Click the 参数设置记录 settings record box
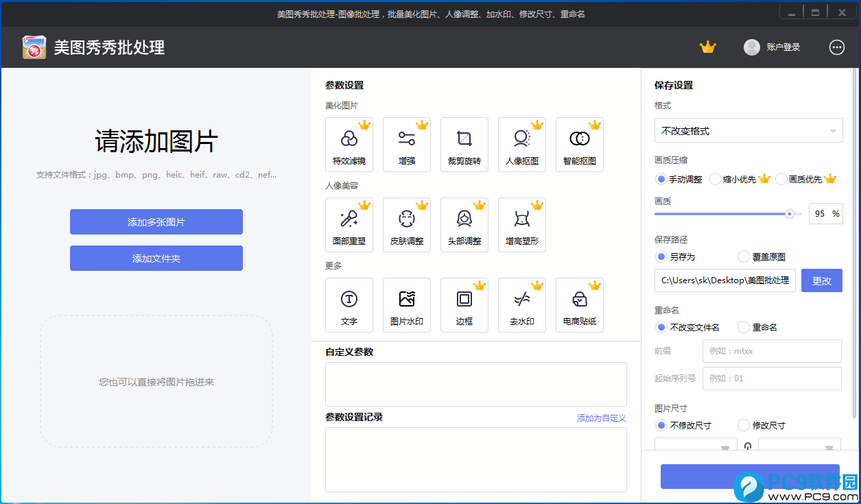 click(476, 459)
